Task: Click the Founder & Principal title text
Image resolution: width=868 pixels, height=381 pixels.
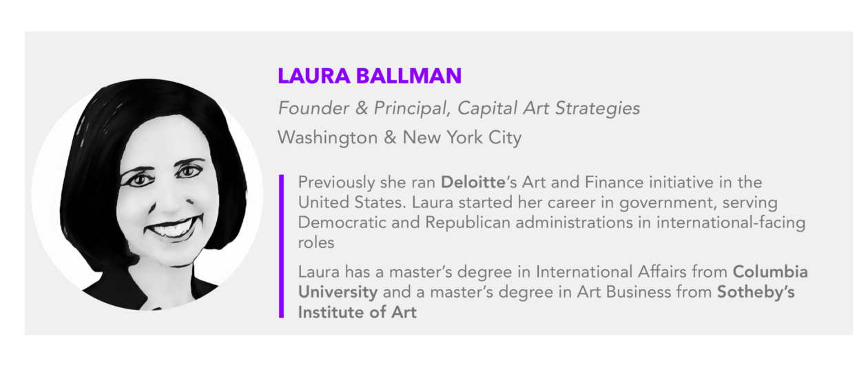Action: [358, 108]
